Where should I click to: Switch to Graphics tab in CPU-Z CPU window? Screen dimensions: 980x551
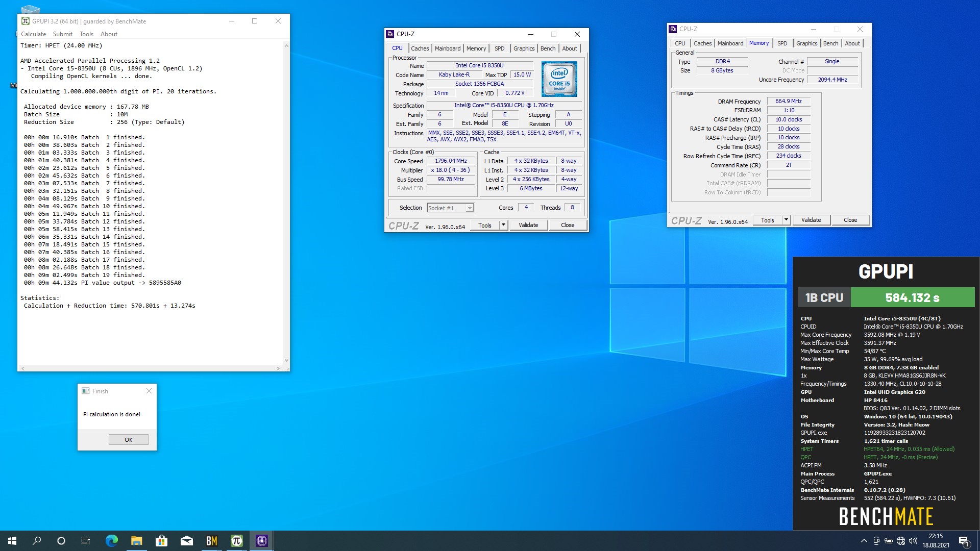coord(524,48)
